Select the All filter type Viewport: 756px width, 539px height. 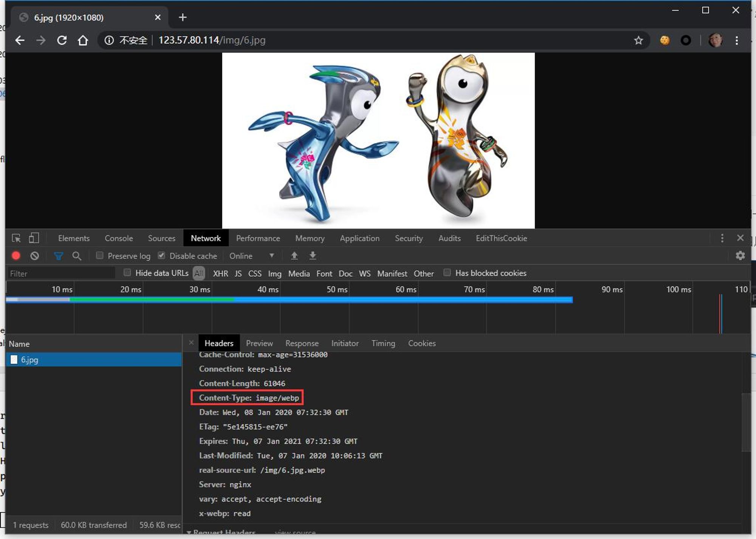[x=199, y=273]
